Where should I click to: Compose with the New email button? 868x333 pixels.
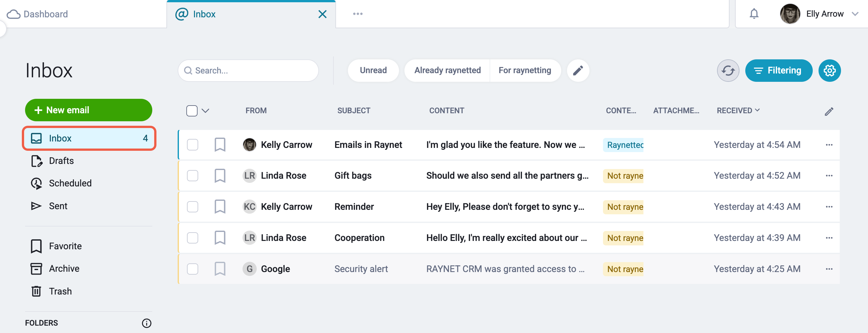89,110
